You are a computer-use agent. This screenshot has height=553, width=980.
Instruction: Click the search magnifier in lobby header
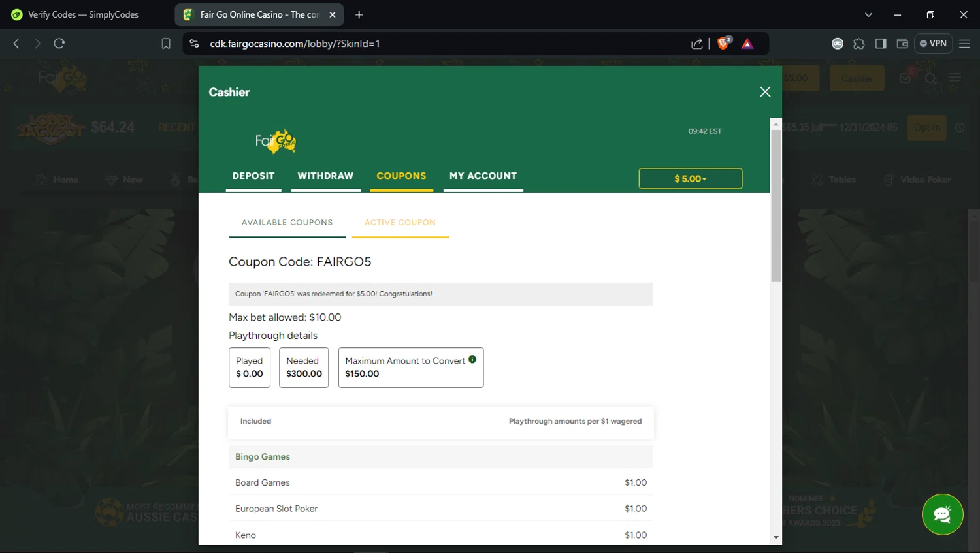pos(931,78)
